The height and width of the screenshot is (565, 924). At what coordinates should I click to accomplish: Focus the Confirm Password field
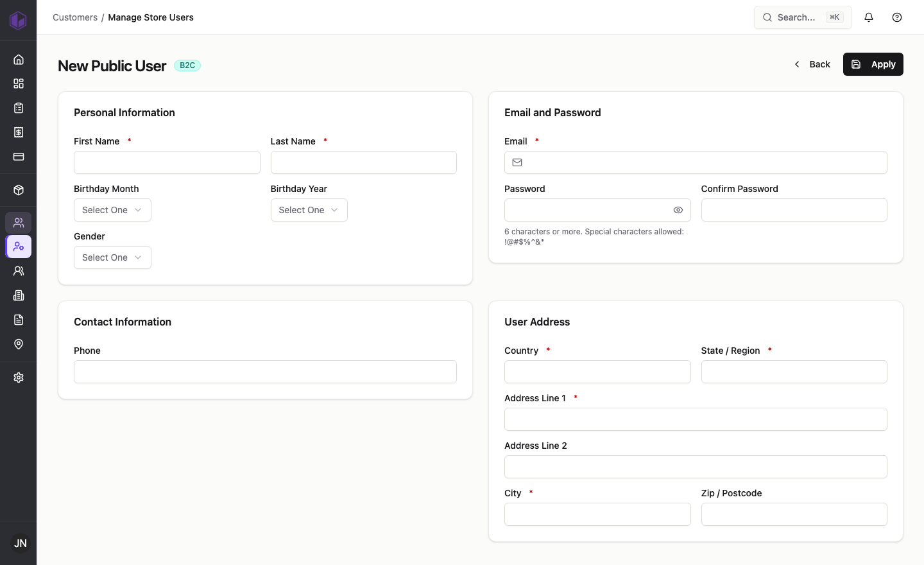point(794,210)
